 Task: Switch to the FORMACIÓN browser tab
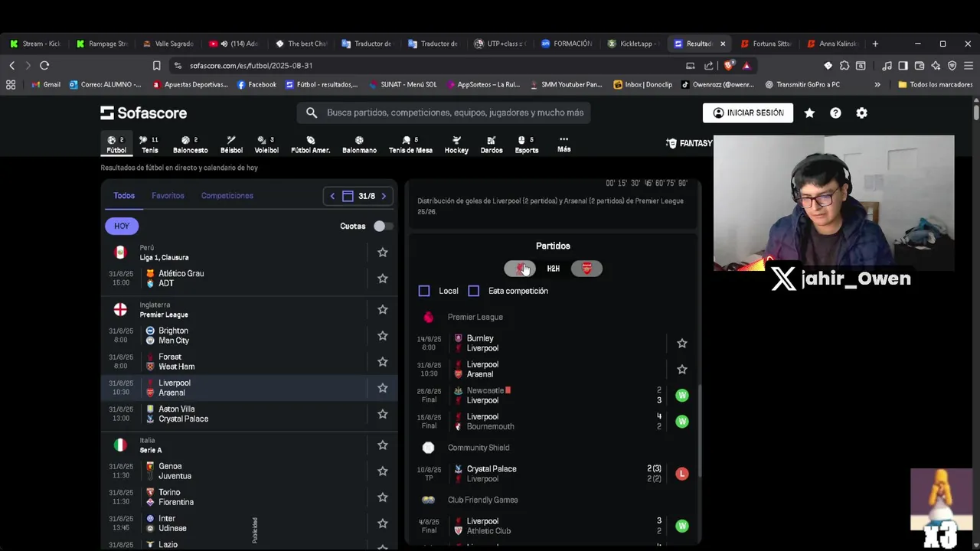[x=567, y=44]
